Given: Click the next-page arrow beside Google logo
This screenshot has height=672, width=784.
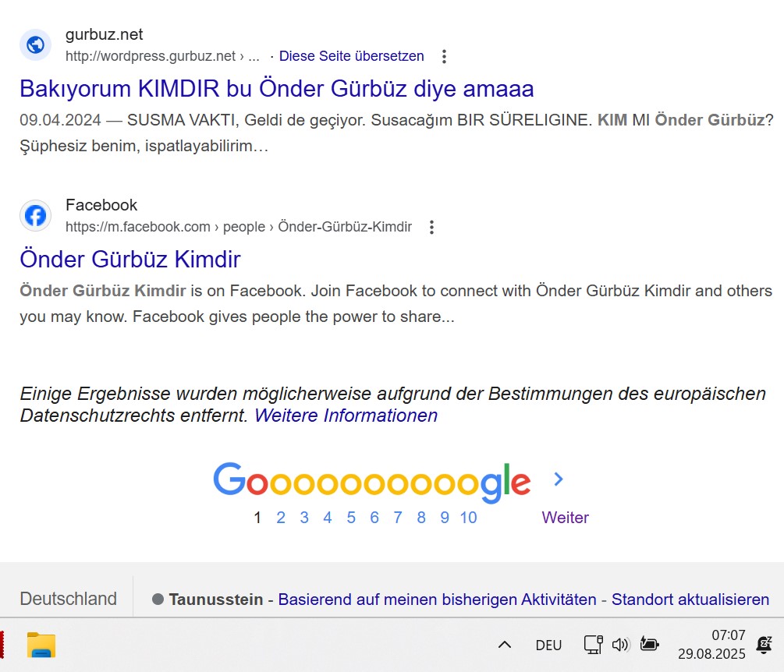Looking at the screenshot, I should (x=559, y=479).
